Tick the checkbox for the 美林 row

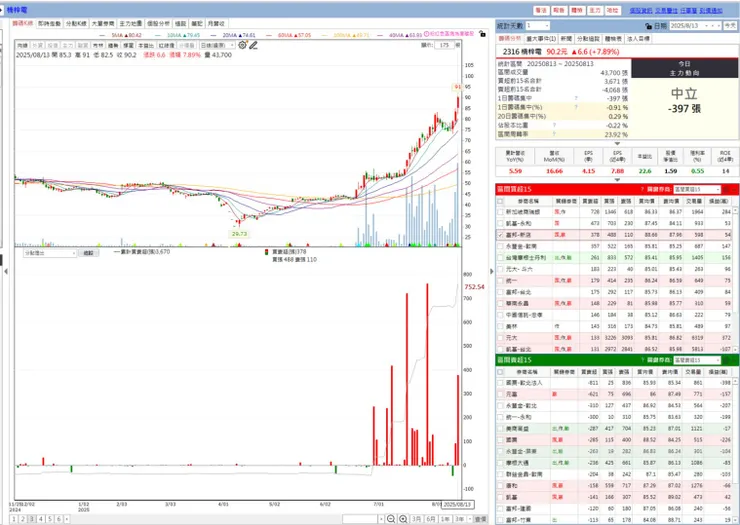coord(500,326)
